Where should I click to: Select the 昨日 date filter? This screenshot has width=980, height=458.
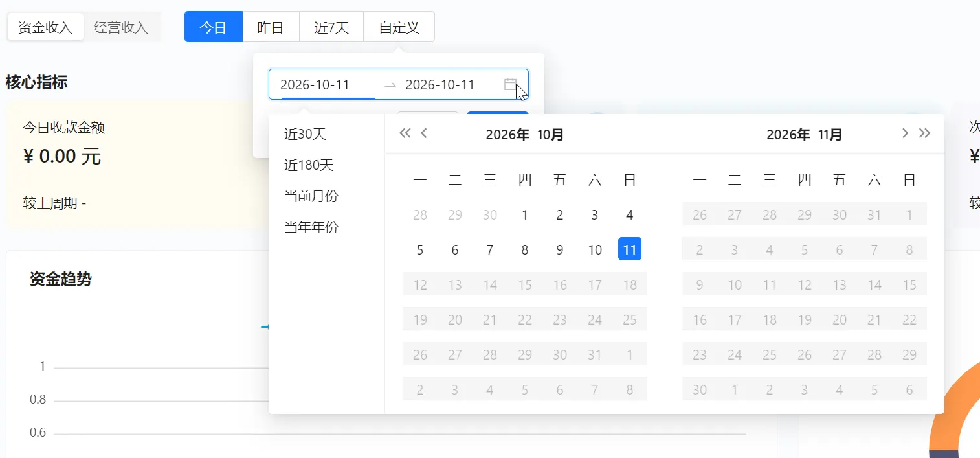pyautogui.click(x=271, y=27)
